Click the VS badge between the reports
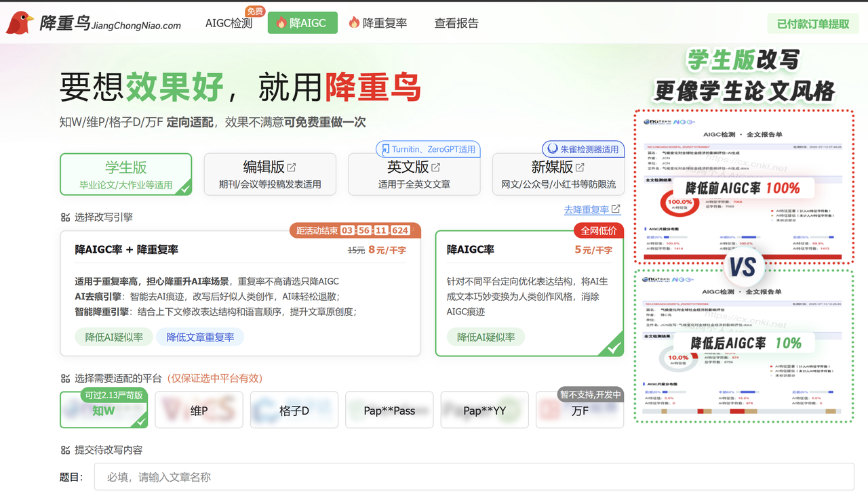 point(743,266)
